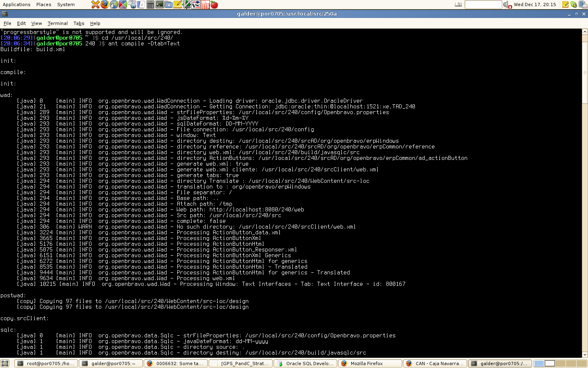The image size is (588, 368).
Task: Switch to root@por0705 terminal window
Action: [46, 363]
